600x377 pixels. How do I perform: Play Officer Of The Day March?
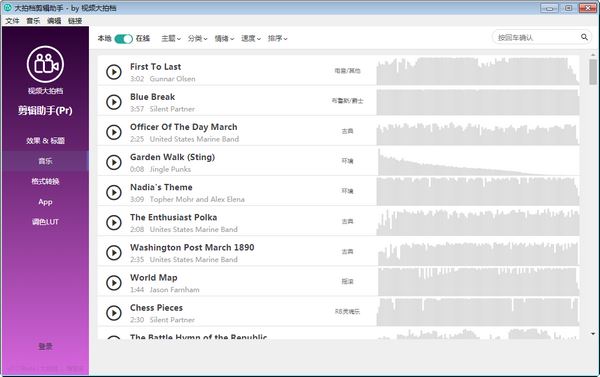(x=114, y=132)
